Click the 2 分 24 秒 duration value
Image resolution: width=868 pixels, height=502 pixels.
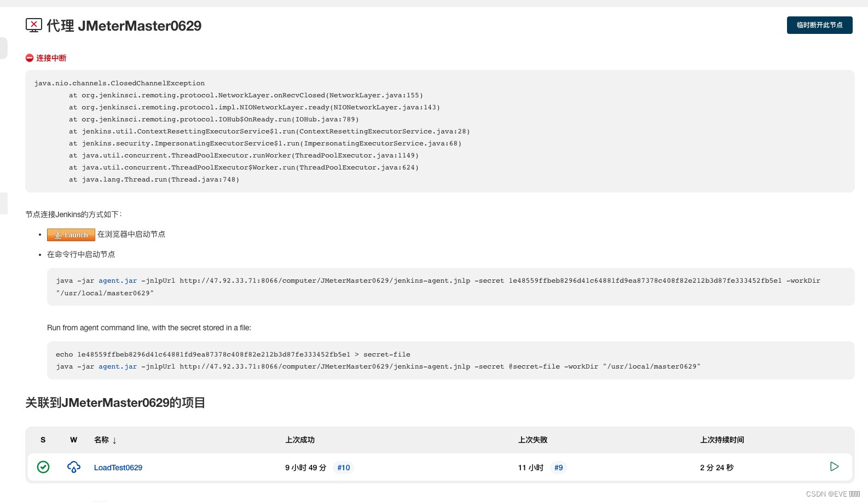(x=717, y=468)
